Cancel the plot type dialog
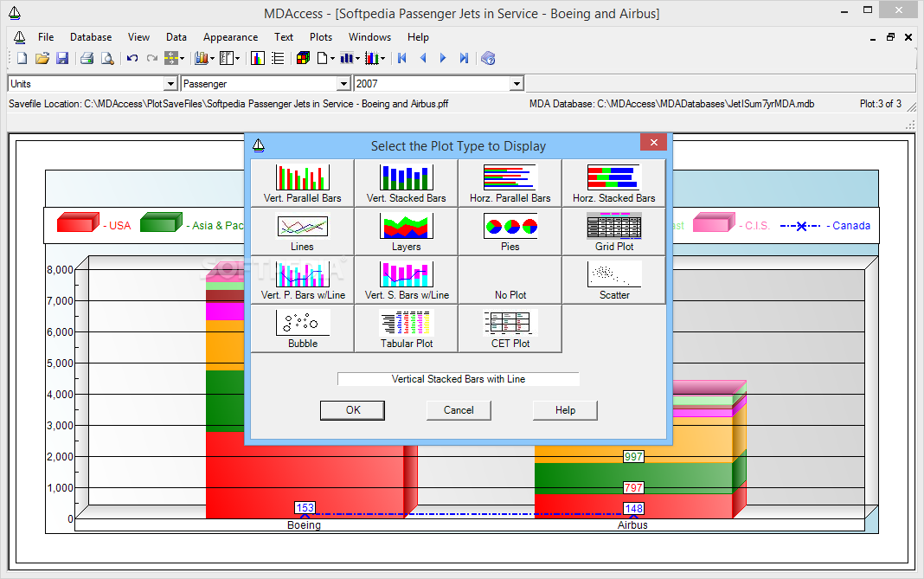Image resolution: width=924 pixels, height=579 pixels. (x=459, y=410)
